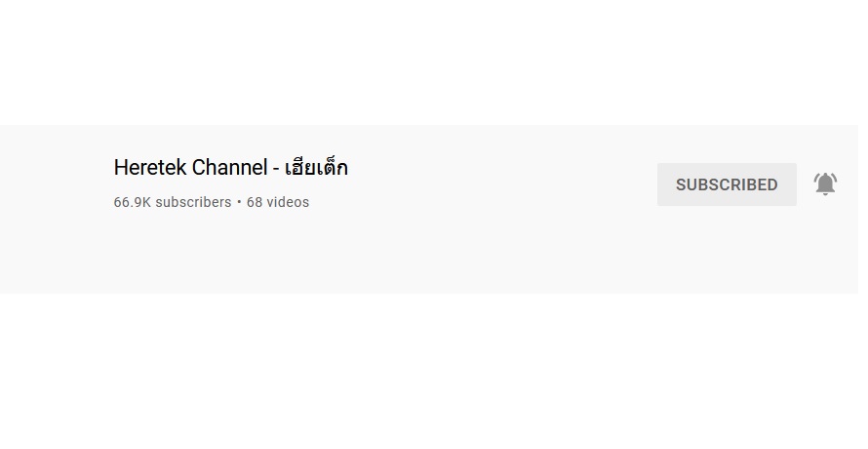
Task: Click the 68 videos label
Action: [x=278, y=202]
